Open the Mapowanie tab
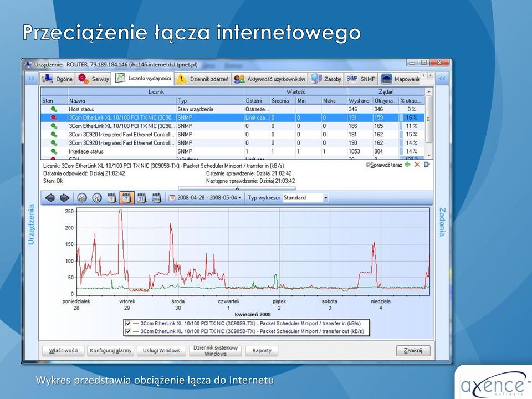The image size is (532, 399). [400, 79]
